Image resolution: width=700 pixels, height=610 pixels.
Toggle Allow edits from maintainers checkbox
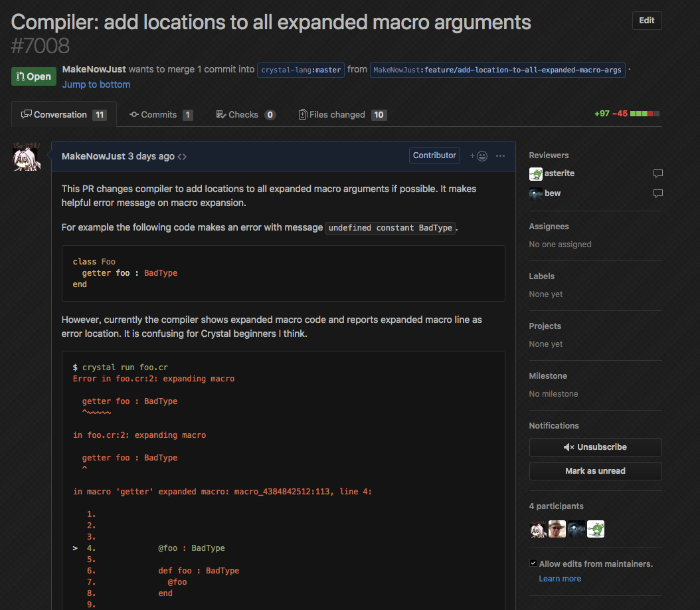[x=533, y=563]
